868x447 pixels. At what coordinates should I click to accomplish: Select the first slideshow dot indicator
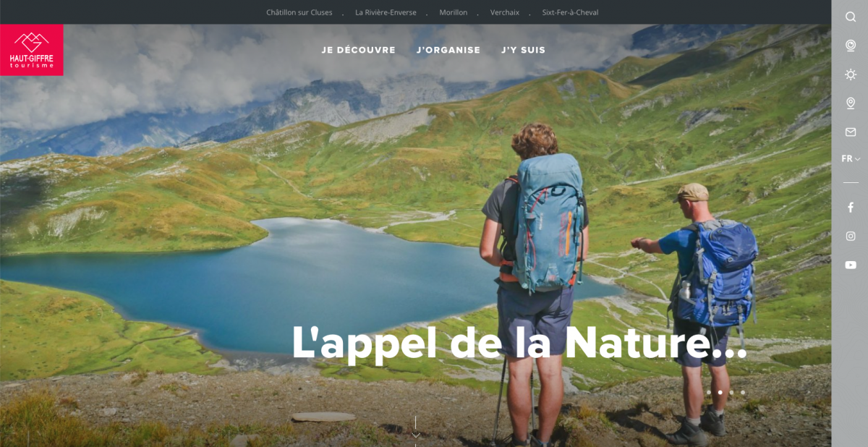click(709, 393)
